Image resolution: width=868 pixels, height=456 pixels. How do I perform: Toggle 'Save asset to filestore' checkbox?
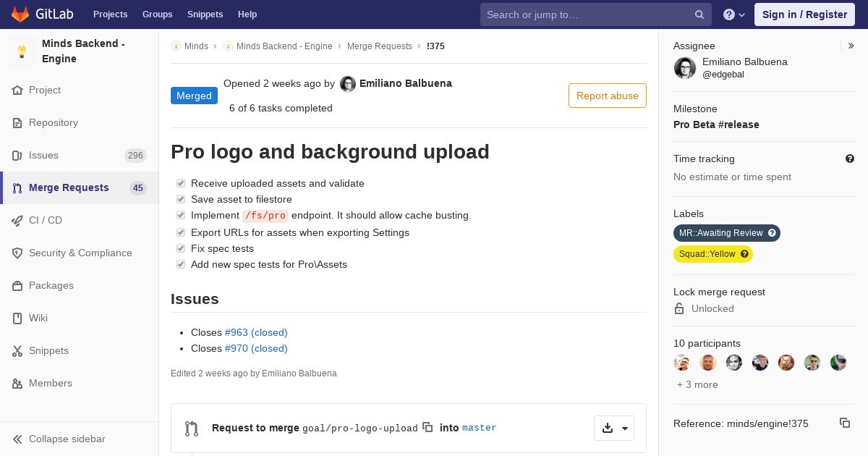181,199
